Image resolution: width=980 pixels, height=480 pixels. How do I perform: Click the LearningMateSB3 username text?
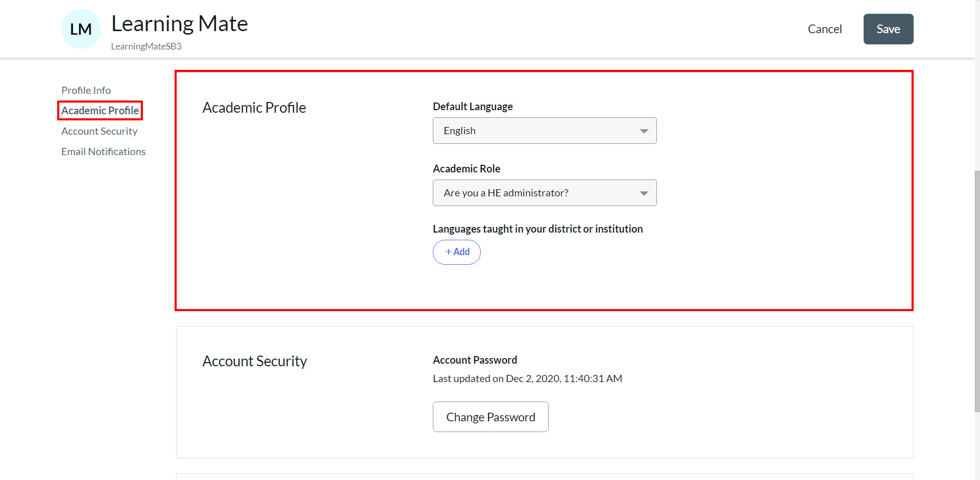pos(146,46)
